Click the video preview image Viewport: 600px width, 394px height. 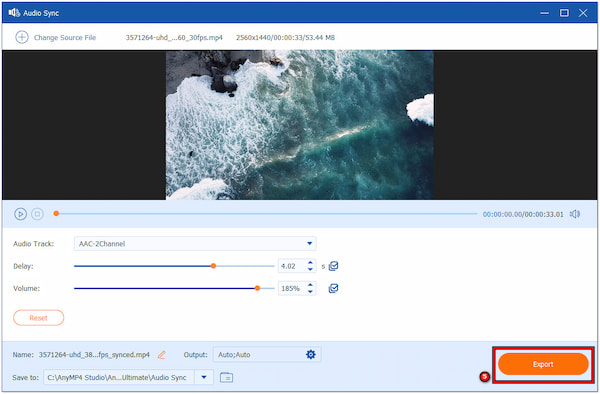tap(300, 125)
